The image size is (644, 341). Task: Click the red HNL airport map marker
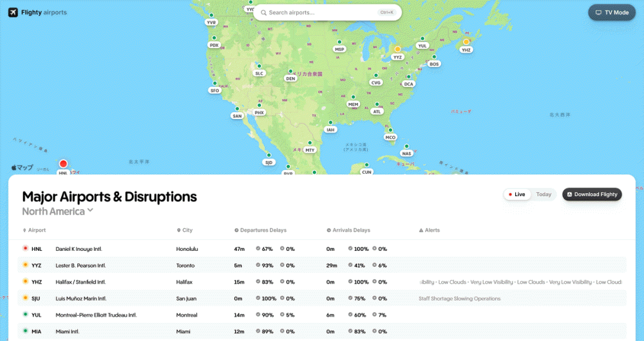(x=63, y=165)
